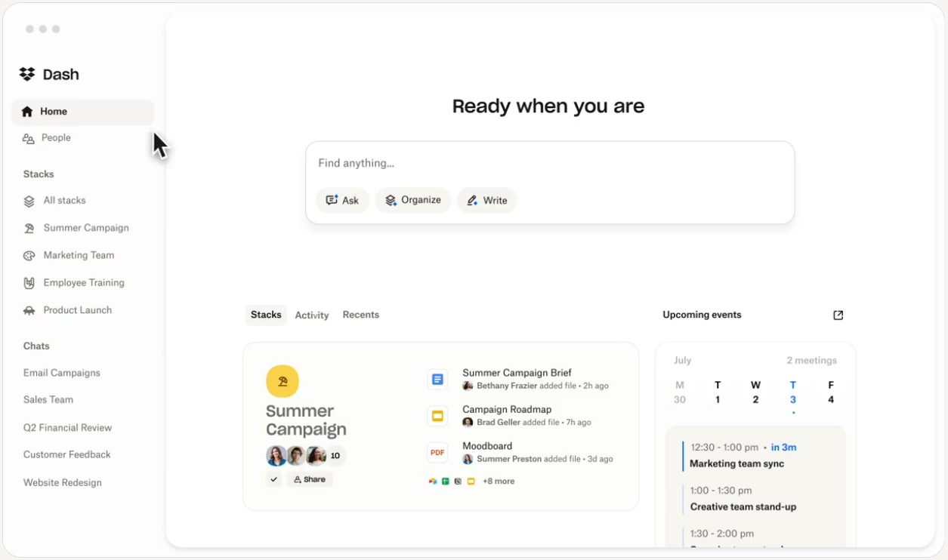Click the Dropbox Dash logo
948x560 pixels.
(x=27, y=74)
